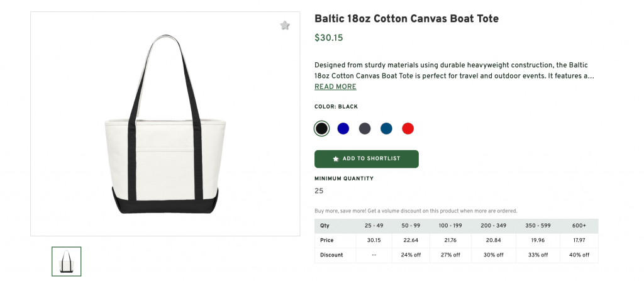Choose the royal blue color swatch
The height and width of the screenshot is (281, 644).
click(x=343, y=129)
